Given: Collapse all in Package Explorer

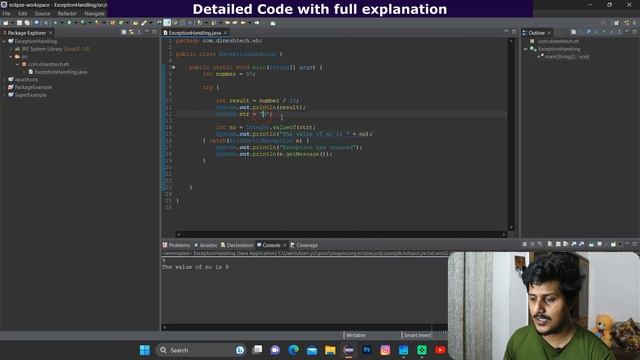Looking at the screenshot, I should (124, 32).
